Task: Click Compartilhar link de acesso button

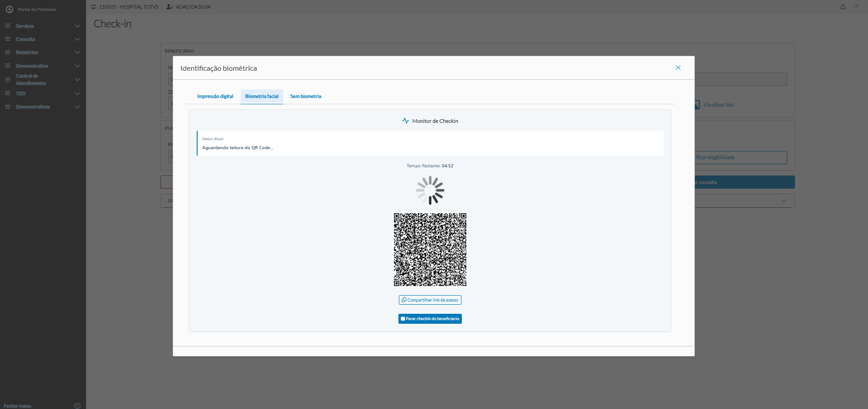Action: pos(430,300)
